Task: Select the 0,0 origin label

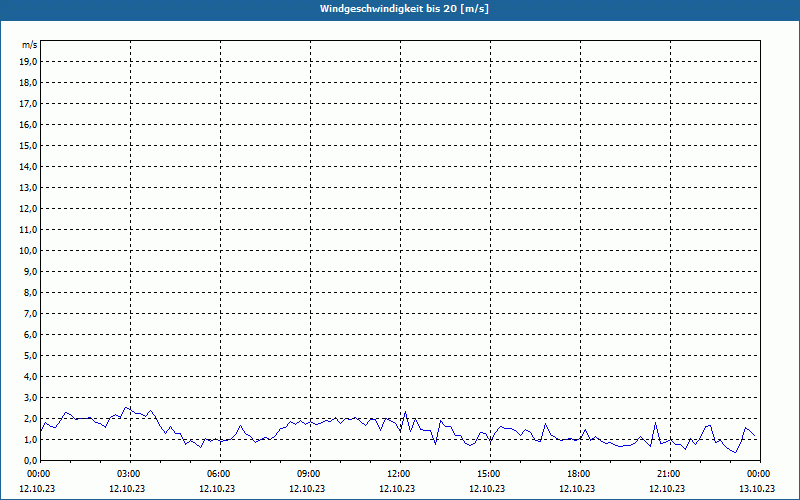Action: 32,460
